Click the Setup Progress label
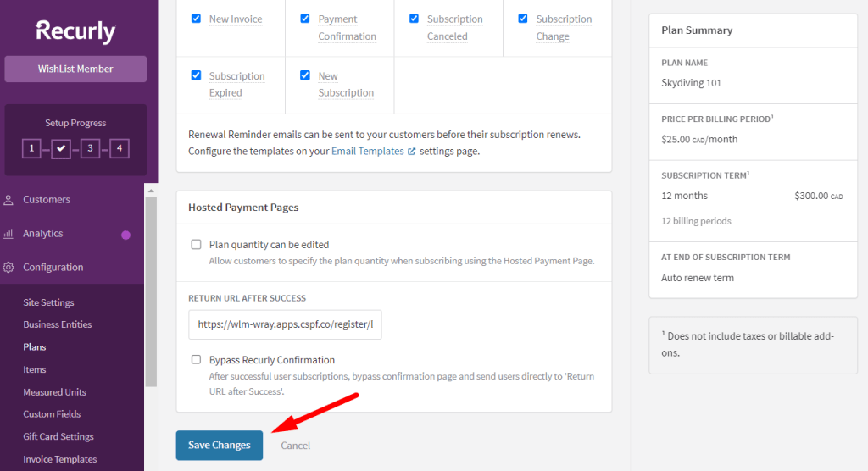 pyautogui.click(x=75, y=123)
